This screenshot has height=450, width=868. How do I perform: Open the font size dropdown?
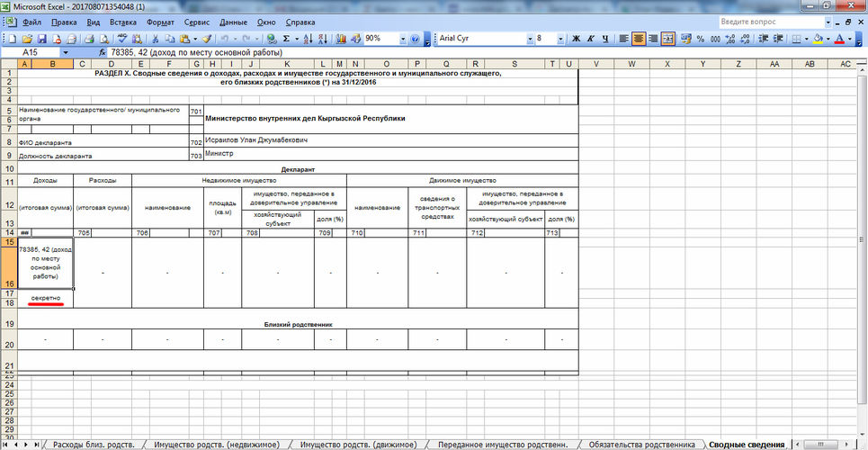[561, 40]
